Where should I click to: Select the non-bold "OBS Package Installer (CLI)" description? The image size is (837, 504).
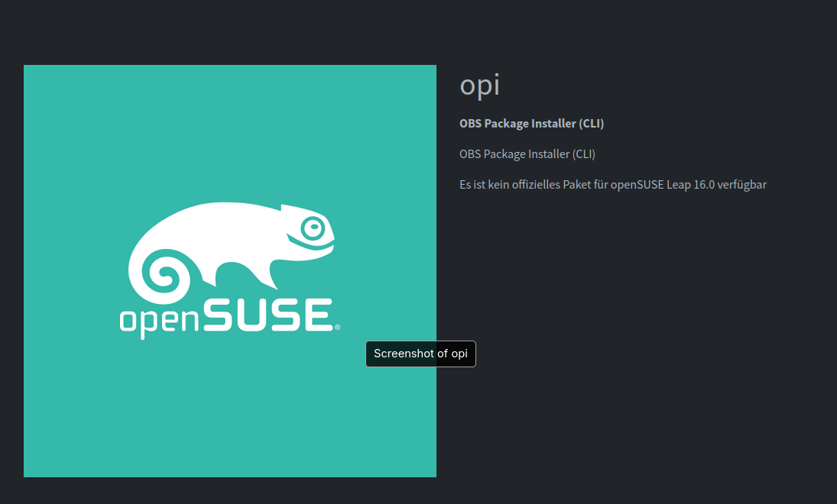tap(527, 154)
